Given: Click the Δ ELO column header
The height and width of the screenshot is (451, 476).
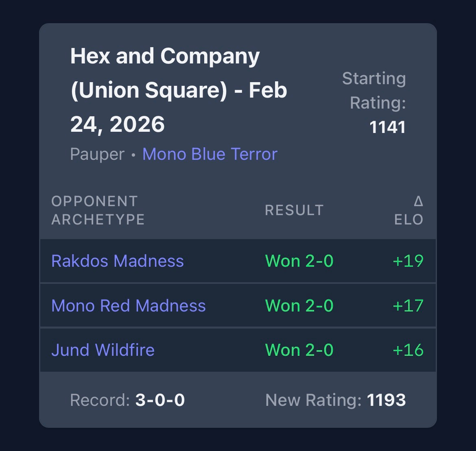Looking at the screenshot, I should 409,210.
